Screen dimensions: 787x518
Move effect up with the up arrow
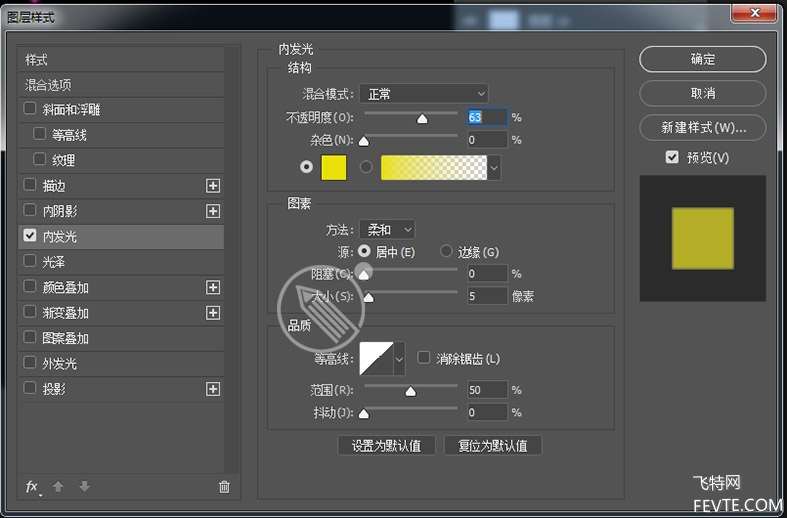tap(58, 487)
